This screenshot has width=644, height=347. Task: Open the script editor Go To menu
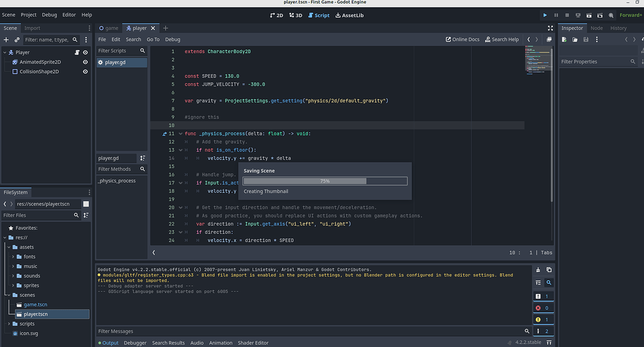pyautogui.click(x=153, y=40)
